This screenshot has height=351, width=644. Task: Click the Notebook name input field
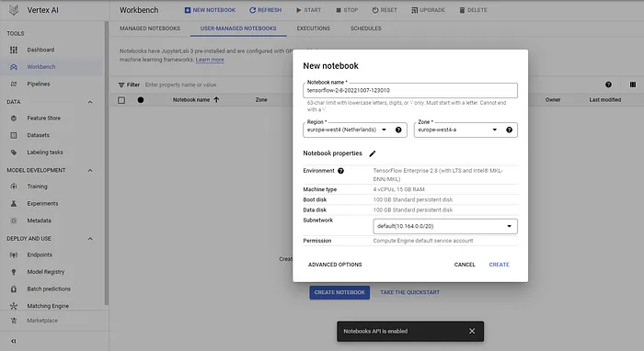410,91
